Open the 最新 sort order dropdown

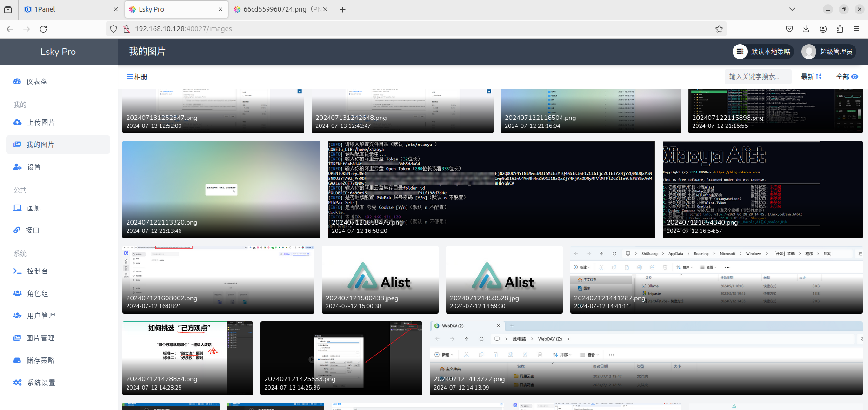click(811, 77)
